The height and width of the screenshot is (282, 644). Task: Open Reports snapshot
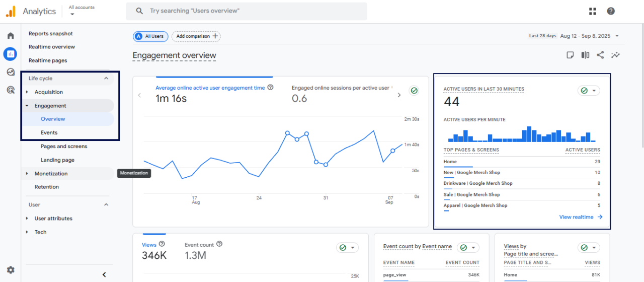(51, 34)
